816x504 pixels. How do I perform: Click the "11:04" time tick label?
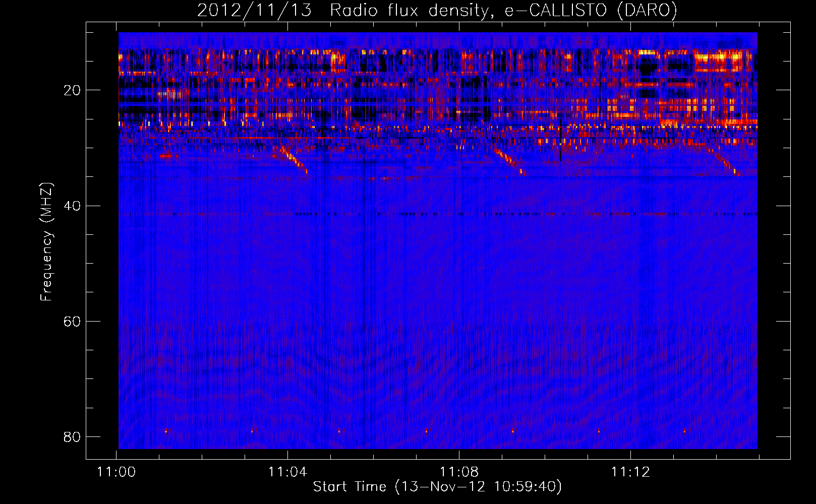click(x=287, y=472)
